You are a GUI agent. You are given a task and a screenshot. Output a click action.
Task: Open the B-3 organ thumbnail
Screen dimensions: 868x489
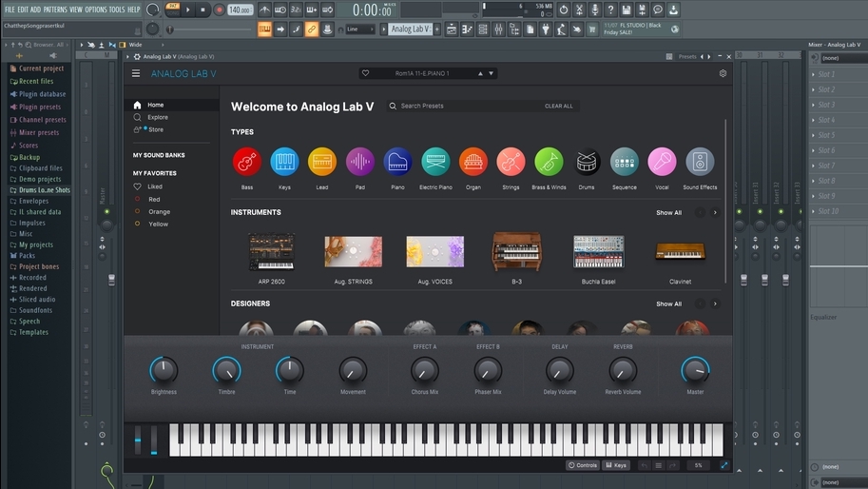[516, 252]
